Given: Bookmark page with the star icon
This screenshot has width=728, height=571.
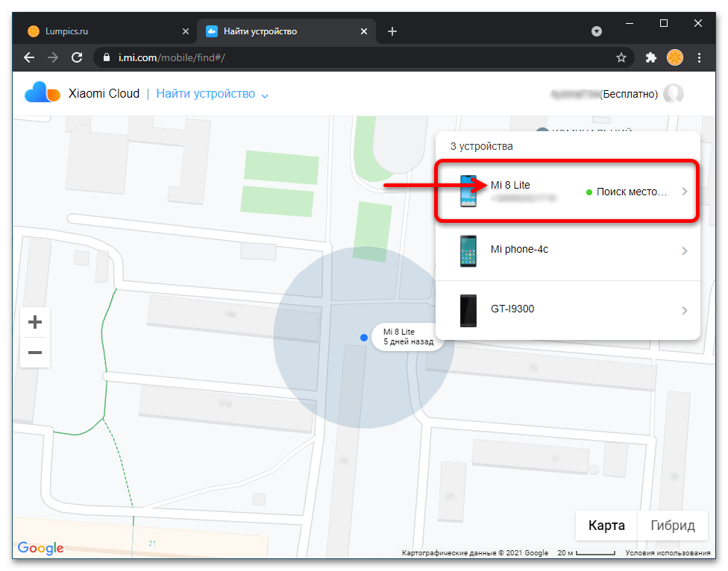Looking at the screenshot, I should (x=621, y=57).
